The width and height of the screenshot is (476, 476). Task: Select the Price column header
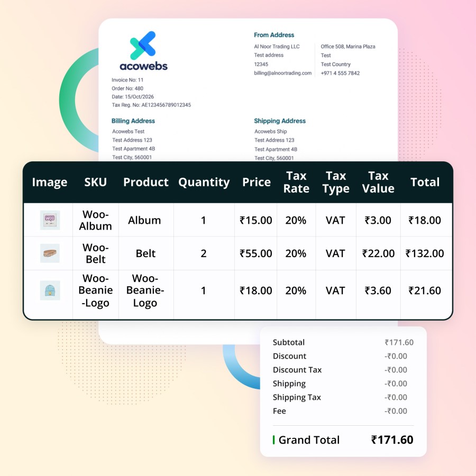pyautogui.click(x=256, y=182)
